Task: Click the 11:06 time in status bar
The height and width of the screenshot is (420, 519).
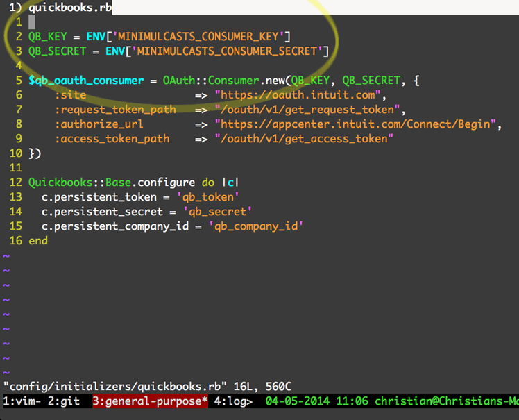Action: (x=352, y=401)
